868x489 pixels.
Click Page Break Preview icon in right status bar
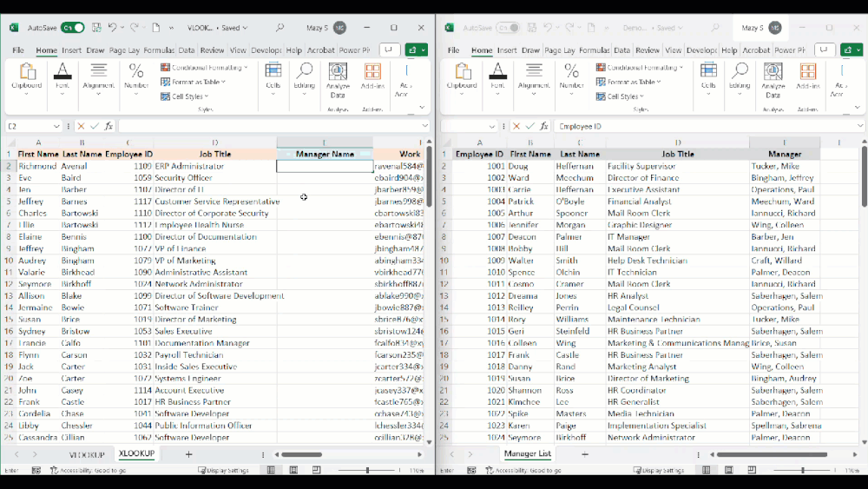click(752, 470)
